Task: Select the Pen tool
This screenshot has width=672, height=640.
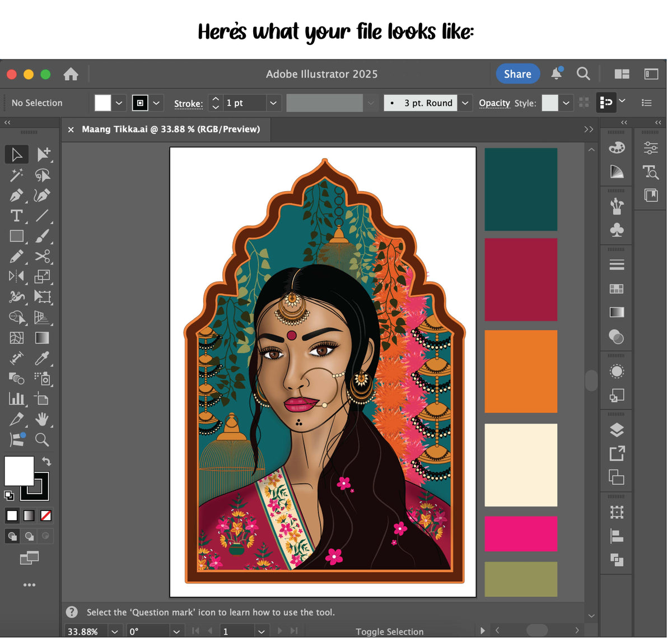Action: (17, 195)
